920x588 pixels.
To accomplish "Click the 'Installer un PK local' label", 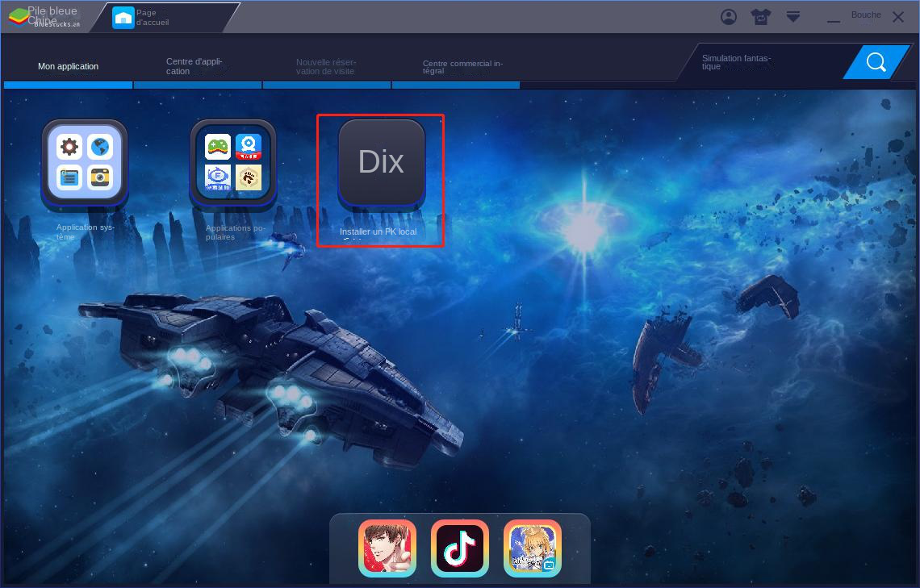I will click(x=378, y=232).
